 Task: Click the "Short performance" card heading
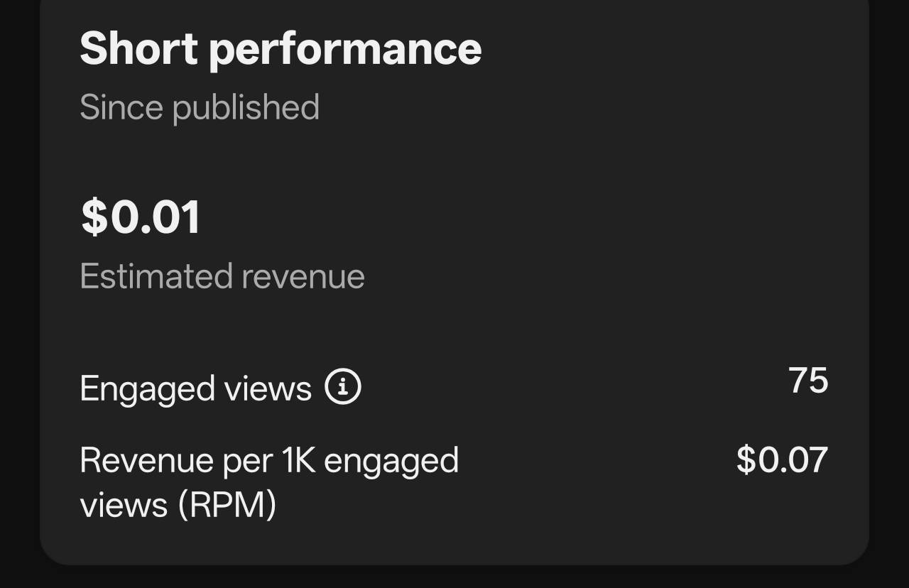[281, 48]
